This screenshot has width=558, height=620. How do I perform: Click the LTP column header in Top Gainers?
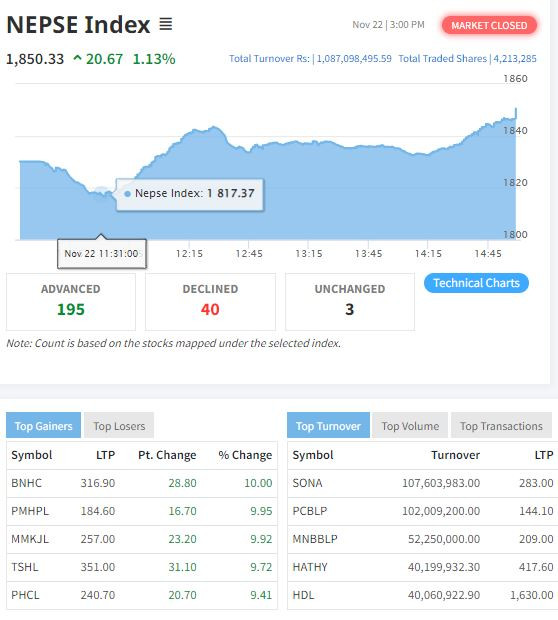[x=106, y=455]
